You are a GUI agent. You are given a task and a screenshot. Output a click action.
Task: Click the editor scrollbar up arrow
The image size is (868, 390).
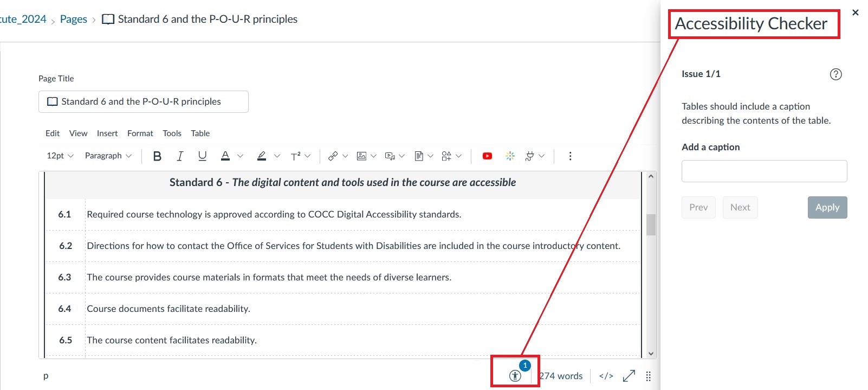[651, 176]
